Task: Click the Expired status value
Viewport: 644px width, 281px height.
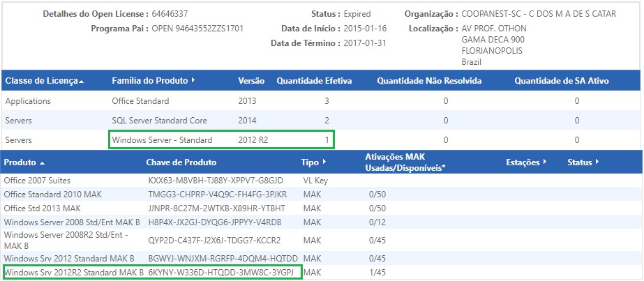Action: (x=357, y=14)
